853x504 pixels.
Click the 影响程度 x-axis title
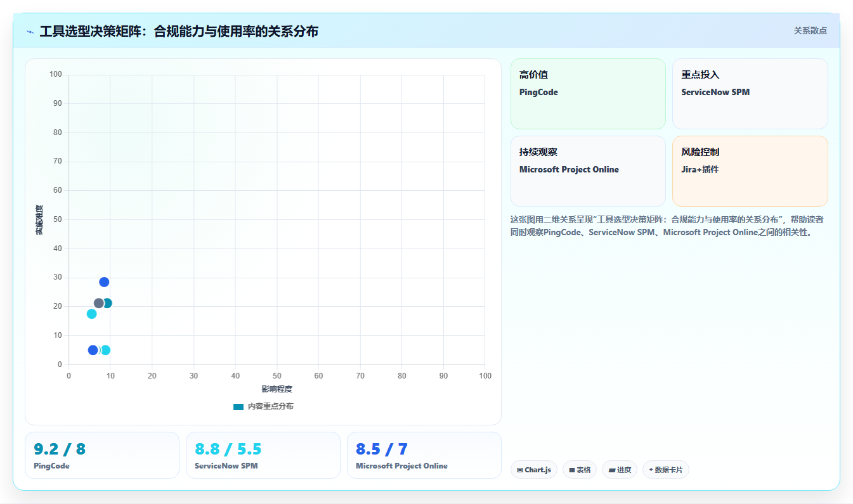point(277,389)
